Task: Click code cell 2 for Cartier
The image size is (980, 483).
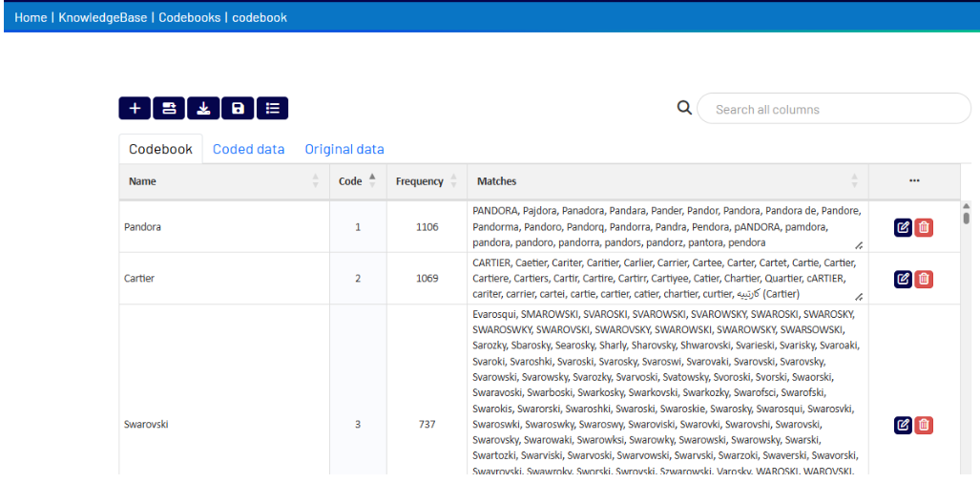Action: pos(358,279)
